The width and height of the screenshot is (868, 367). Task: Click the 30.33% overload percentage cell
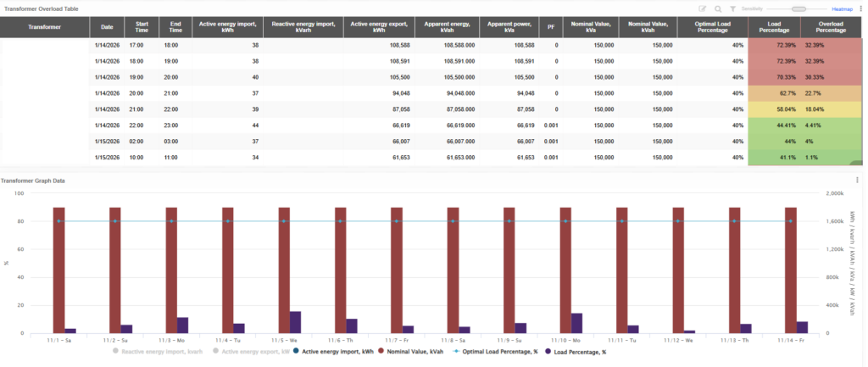point(832,77)
